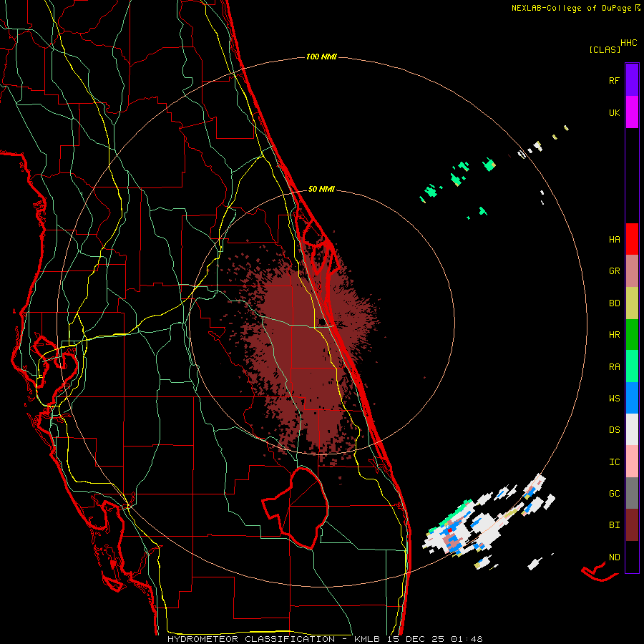Click the 'NEXLAB-College of DuPage' header text
This screenshot has width=644, height=644.
(x=571, y=8)
